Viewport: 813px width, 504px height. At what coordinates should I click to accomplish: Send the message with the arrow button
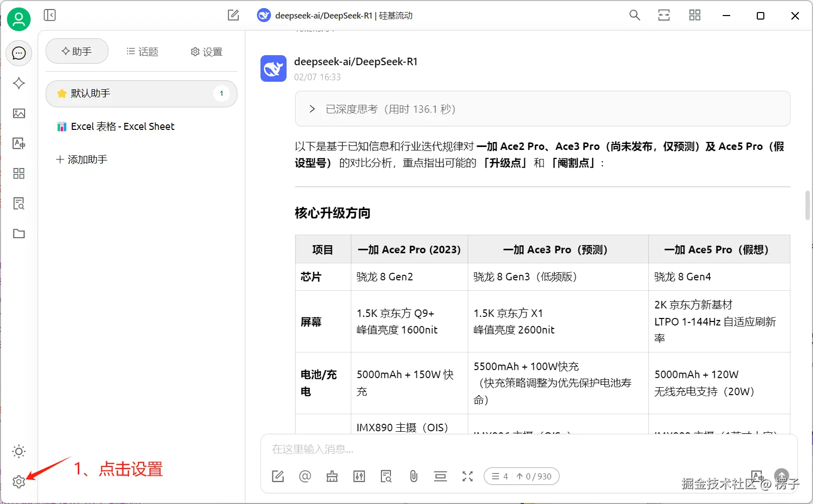click(x=782, y=476)
